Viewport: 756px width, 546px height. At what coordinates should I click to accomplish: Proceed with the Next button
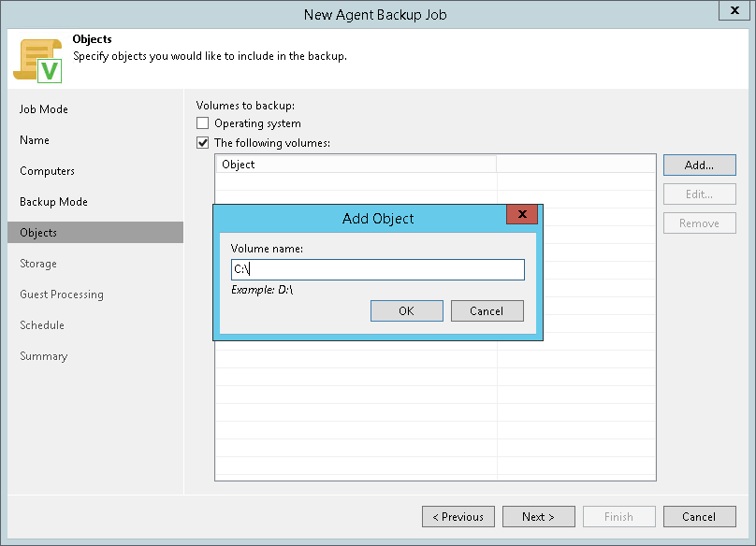[x=538, y=517]
